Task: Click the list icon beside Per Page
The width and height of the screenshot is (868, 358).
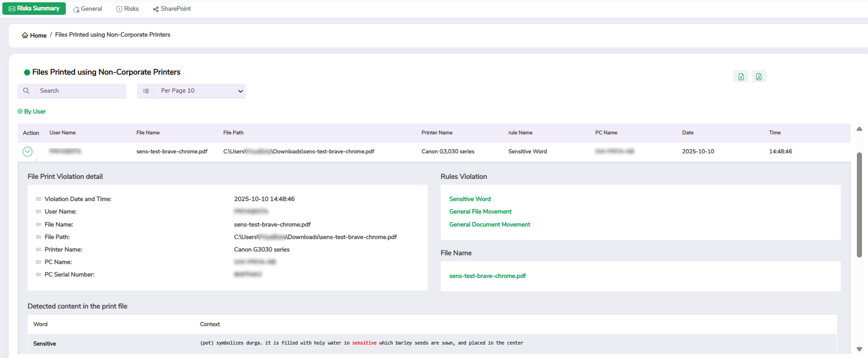Action: pos(146,91)
